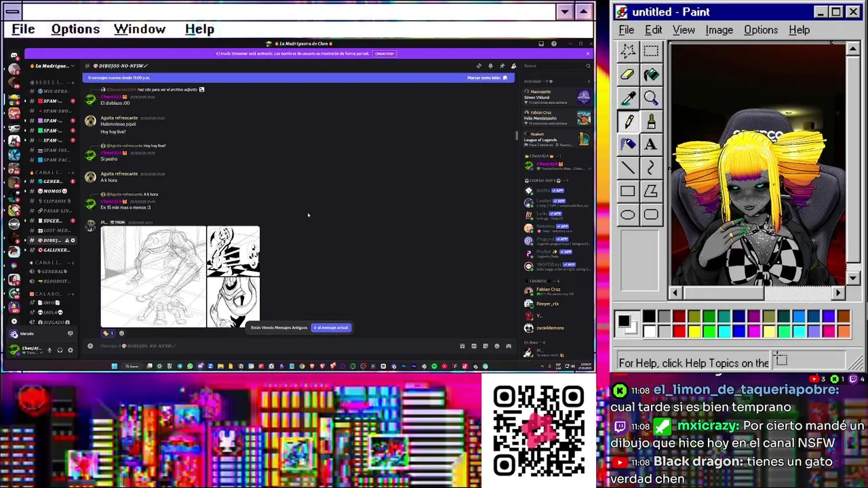Select the rectangular Select tool in Paint
868x488 pixels.
[x=651, y=52]
